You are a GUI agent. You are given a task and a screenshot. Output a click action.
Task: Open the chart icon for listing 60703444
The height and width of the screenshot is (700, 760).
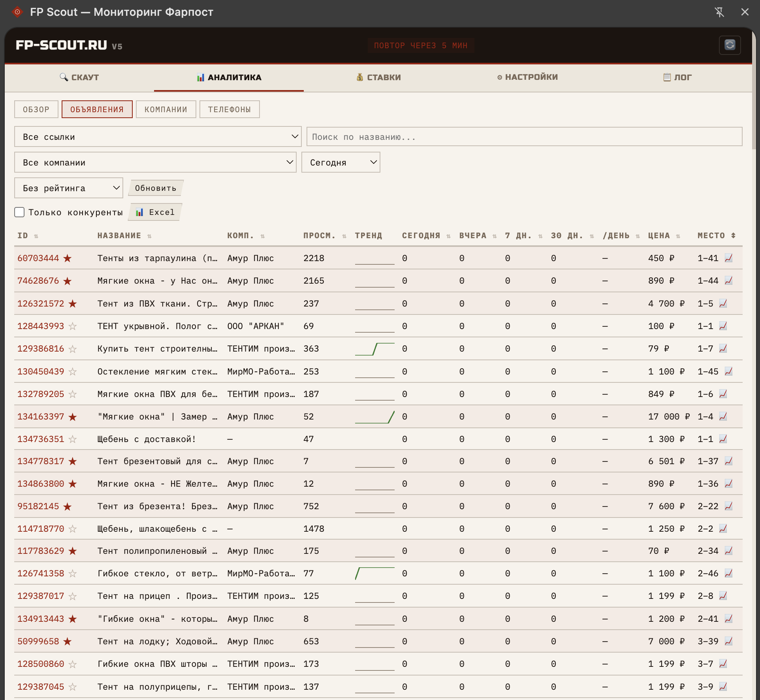pyautogui.click(x=729, y=258)
